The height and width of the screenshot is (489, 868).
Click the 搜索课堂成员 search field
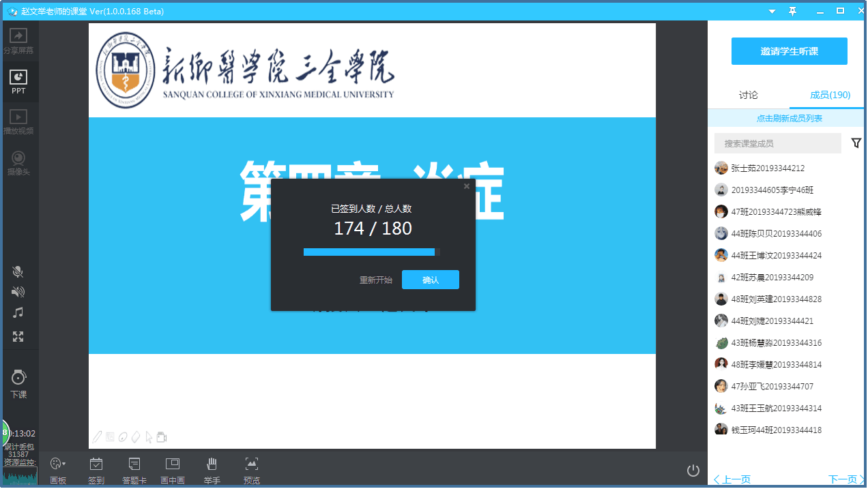point(777,143)
